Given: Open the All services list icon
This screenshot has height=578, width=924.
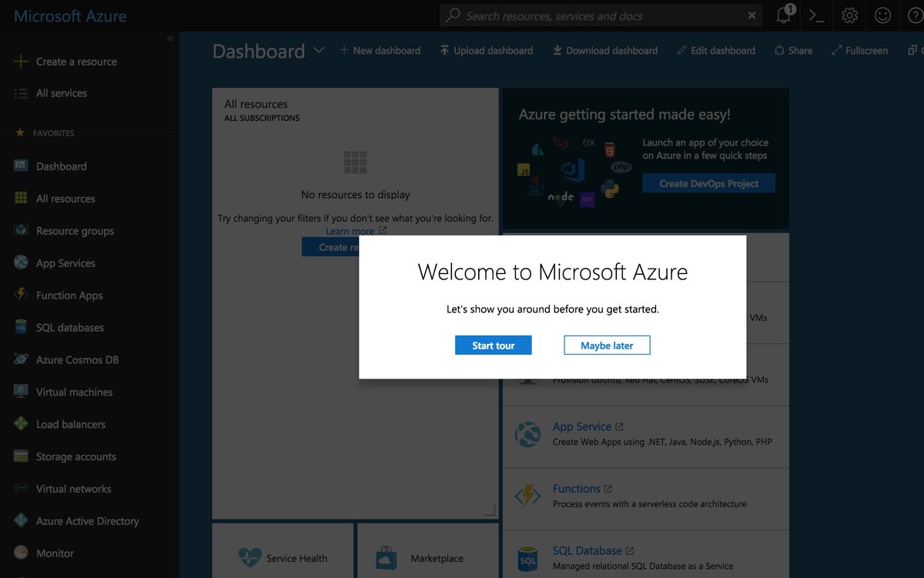Looking at the screenshot, I should pos(21,93).
